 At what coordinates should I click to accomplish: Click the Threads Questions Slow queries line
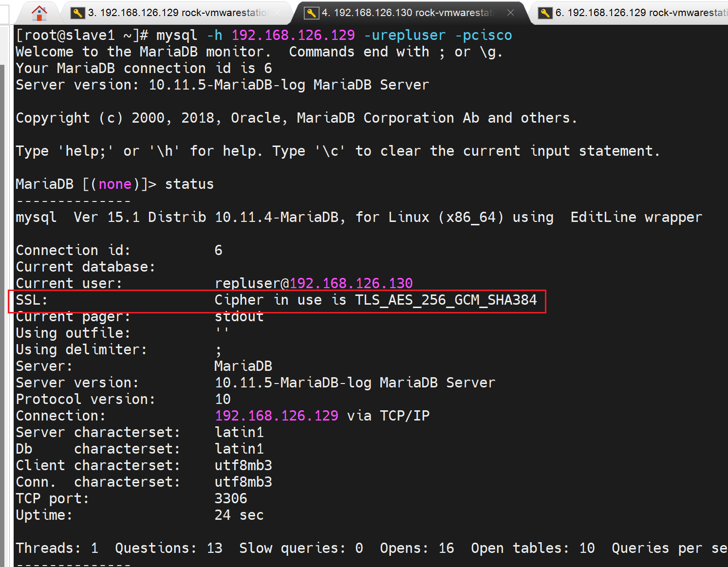coord(372,548)
